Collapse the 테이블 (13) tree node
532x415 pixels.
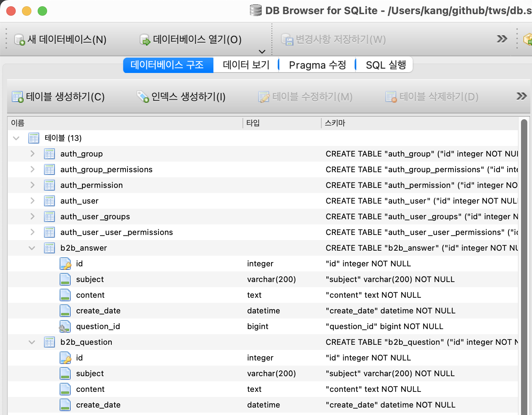[16, 138]
